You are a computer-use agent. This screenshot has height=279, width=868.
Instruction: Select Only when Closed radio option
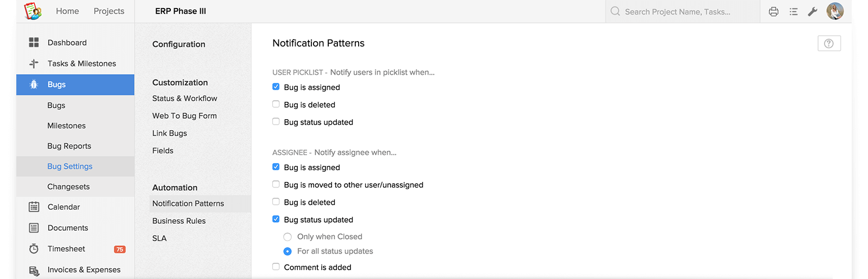pos(288,237)
